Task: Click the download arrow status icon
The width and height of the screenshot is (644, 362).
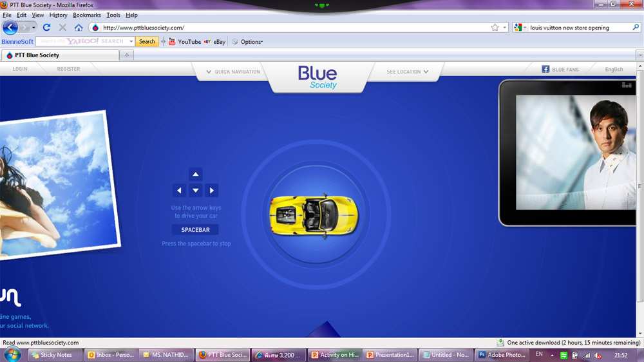Action: tap(500, 342)
